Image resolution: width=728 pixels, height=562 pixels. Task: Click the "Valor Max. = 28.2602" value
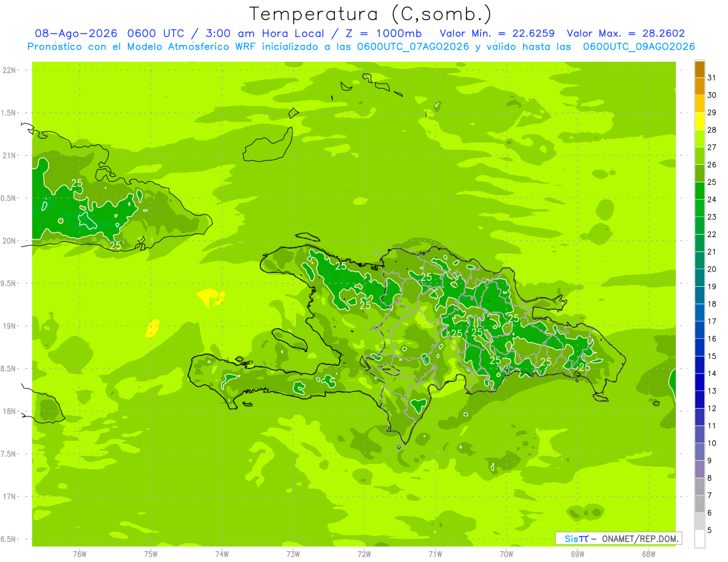pos(625,33)
